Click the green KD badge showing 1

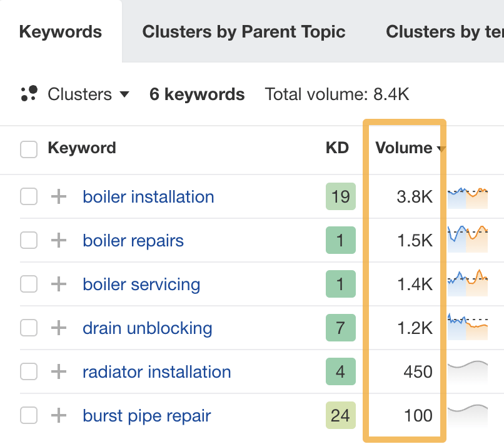click(x=341, y=240)
